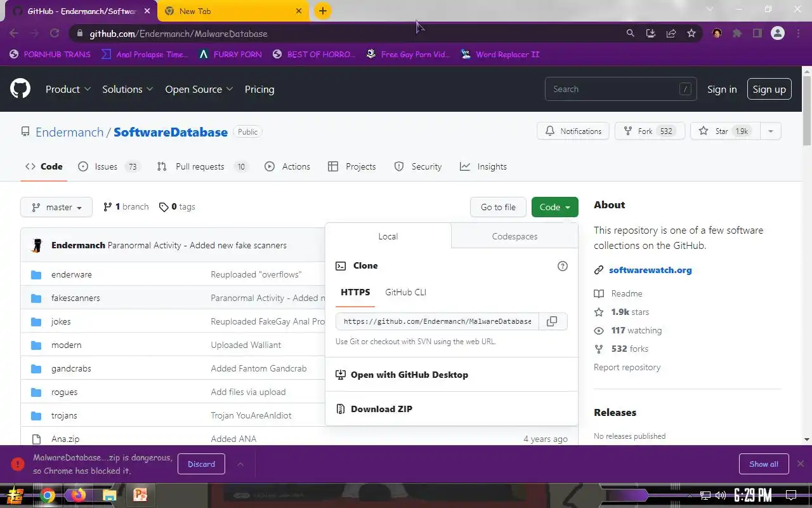Click the Fork button
812x508 pixels.
650,131
